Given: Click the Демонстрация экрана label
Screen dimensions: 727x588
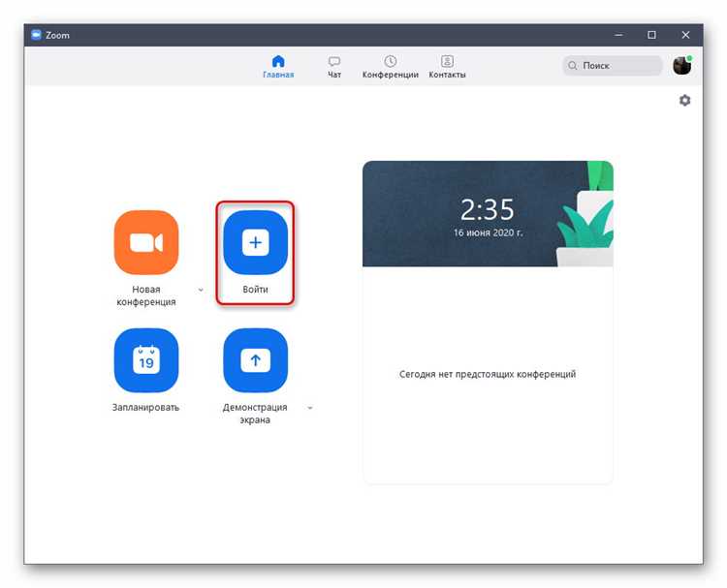Looking at the screenshot, I should click(255, 414).
